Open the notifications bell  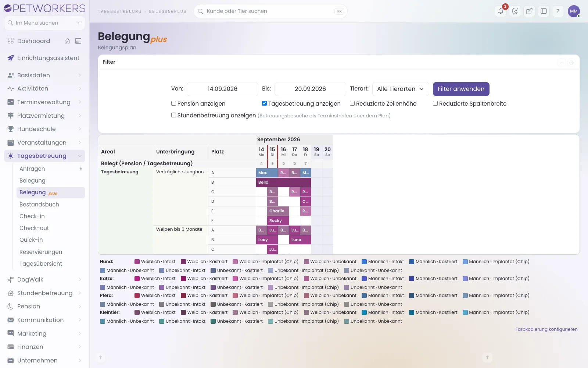click(501, 11)
